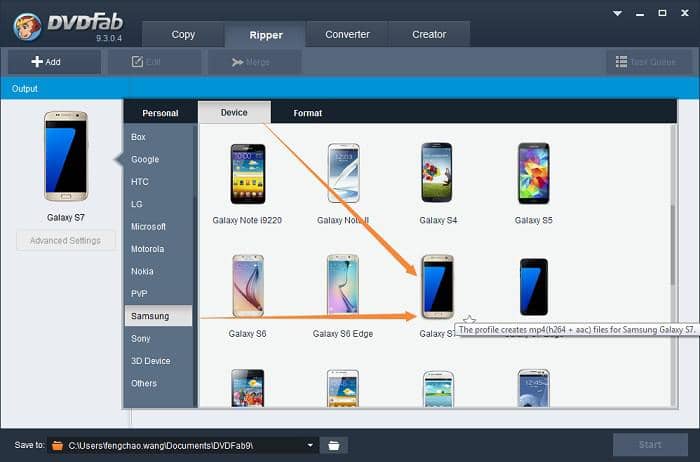The width and height of the screenshot is (700, 462).
Task: Click the Add button with plus icon
Action: (x=54, y=62)
